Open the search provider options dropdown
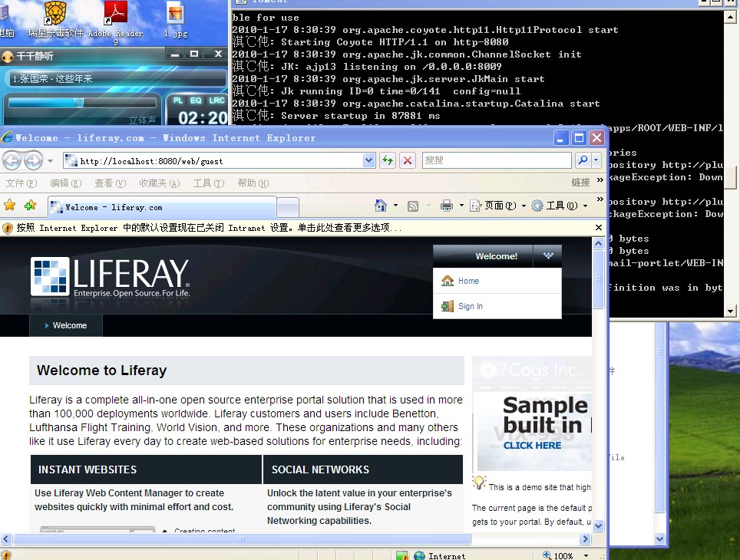 (596, 160)
